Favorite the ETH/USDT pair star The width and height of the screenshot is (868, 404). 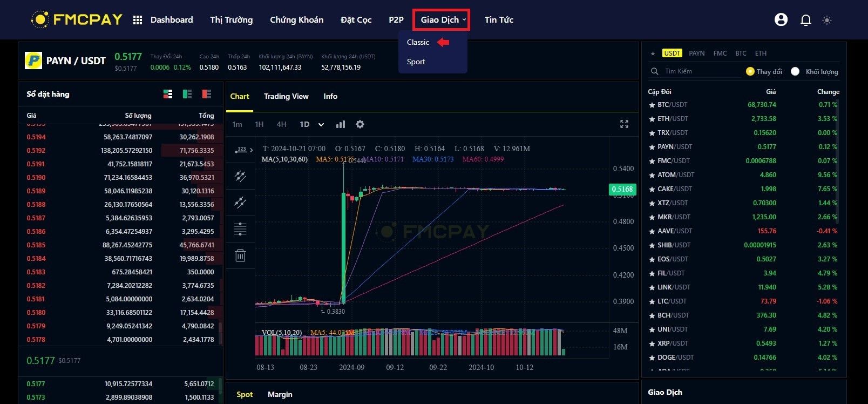(x=652, y=119)
